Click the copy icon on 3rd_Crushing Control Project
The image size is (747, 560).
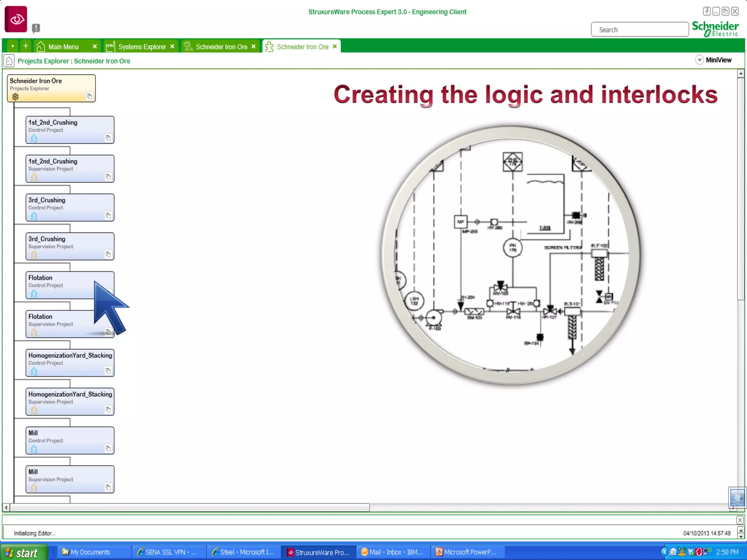coord(108,215)
